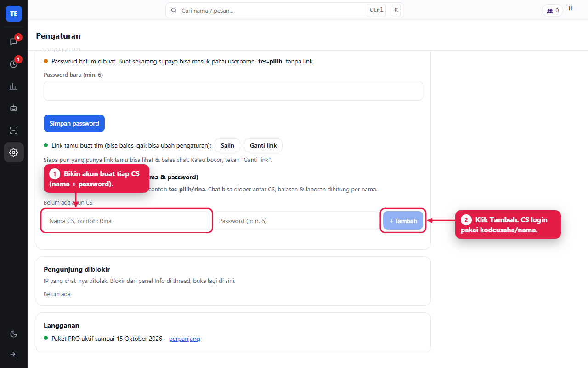Click the Pengunjung diblokir heading
The width and height of the screenshot is (588, 368).
pyautogui.click(x=77, y=270)
